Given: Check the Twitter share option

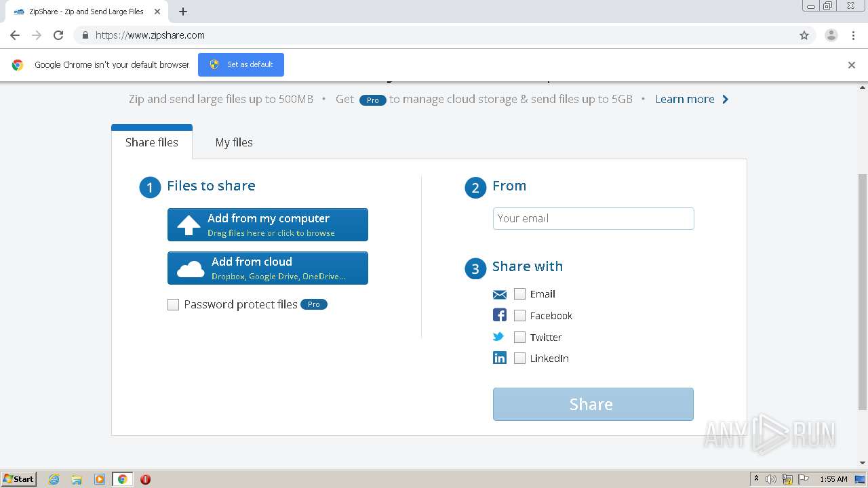Looking at the screenshot, I should (520, 338).
